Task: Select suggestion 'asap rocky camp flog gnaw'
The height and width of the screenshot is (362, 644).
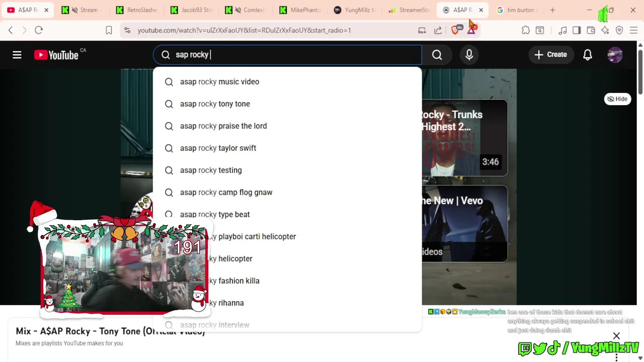Action: pos(287,192)
